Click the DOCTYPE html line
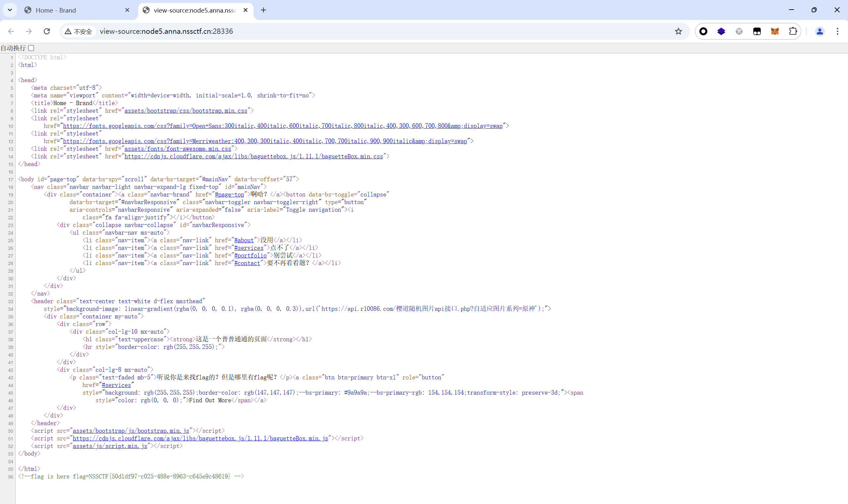 (x=42, y=57)
